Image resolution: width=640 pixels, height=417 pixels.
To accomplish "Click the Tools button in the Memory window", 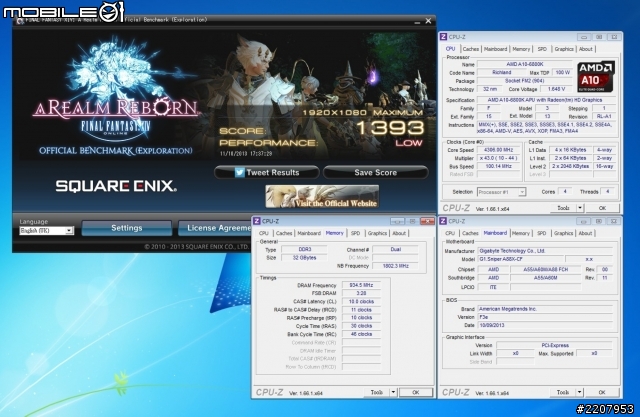I will click(x=377, y=392).
